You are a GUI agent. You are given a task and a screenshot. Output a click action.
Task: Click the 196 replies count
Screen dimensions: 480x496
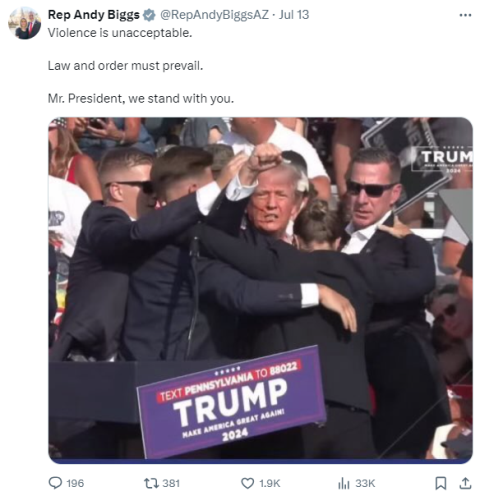tap(75, 483)
